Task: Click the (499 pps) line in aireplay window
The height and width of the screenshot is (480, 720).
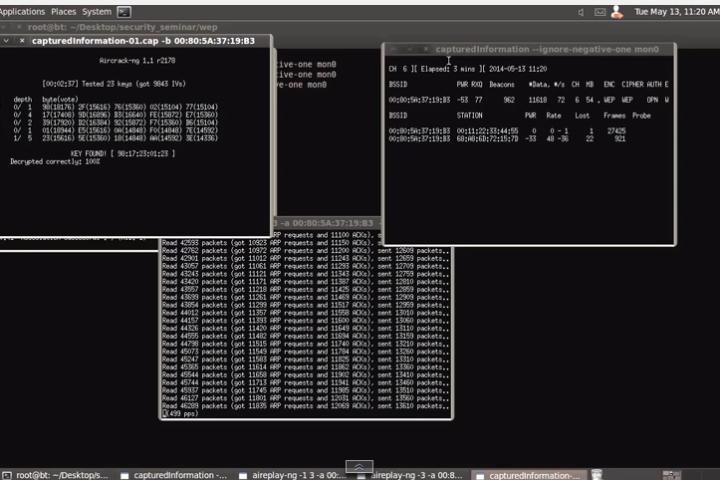Action: (180, 413)
